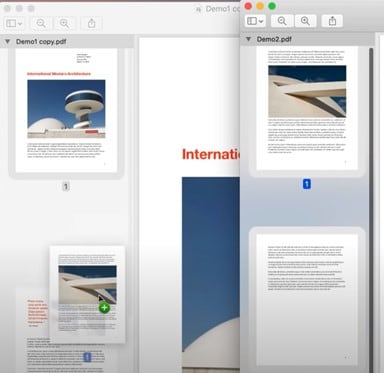
Task: Click the Demo1 copy.pdf sidebar title
Action: pos(41,42)
